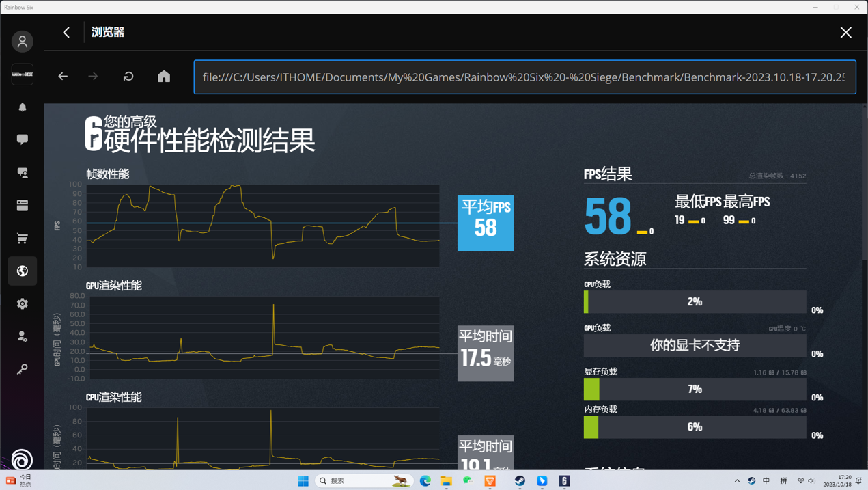Click the taskbar 搜索 search box

point(364,481)
